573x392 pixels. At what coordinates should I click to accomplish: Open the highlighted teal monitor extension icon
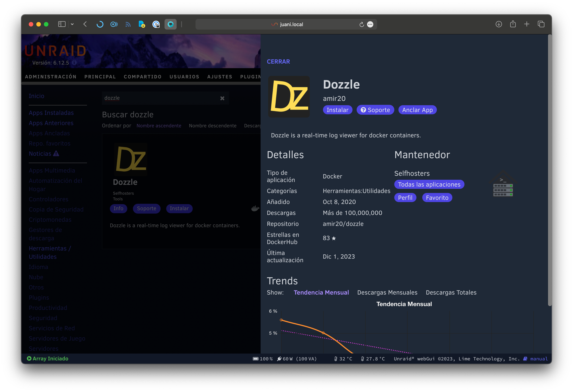[170, 24]
